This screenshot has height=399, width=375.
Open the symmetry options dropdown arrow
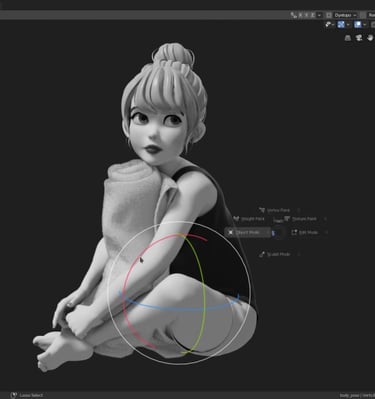(x=319, y=15)
